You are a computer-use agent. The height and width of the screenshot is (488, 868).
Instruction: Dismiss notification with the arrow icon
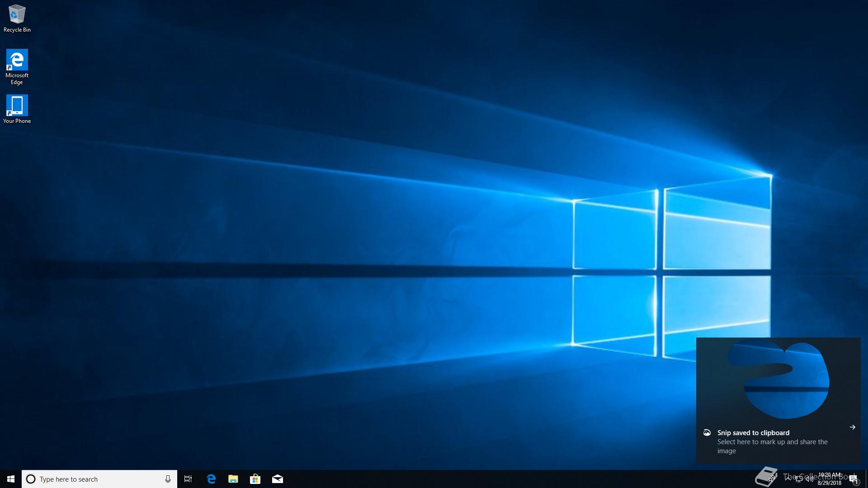(x=852, y=427)
